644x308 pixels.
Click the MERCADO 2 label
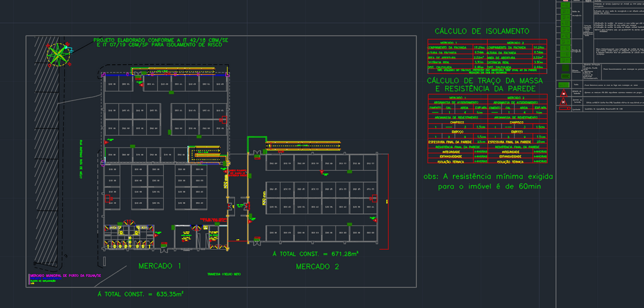[x=317, y=267]
